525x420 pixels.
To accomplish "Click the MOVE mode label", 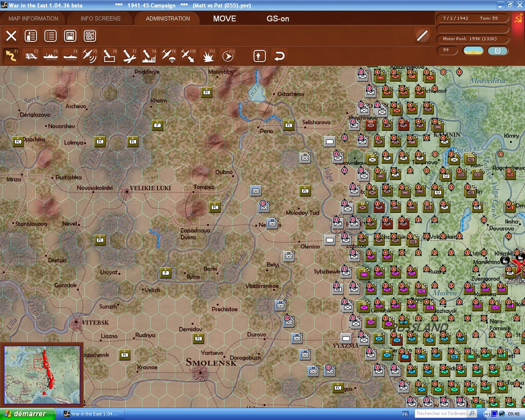I will point(225,18).
